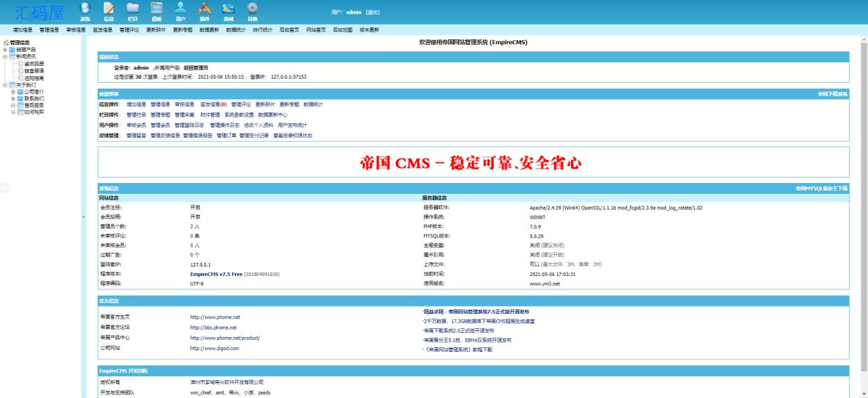Open the 商城 shop icon
The image size is (868, 398).
[x=229, y=8]
